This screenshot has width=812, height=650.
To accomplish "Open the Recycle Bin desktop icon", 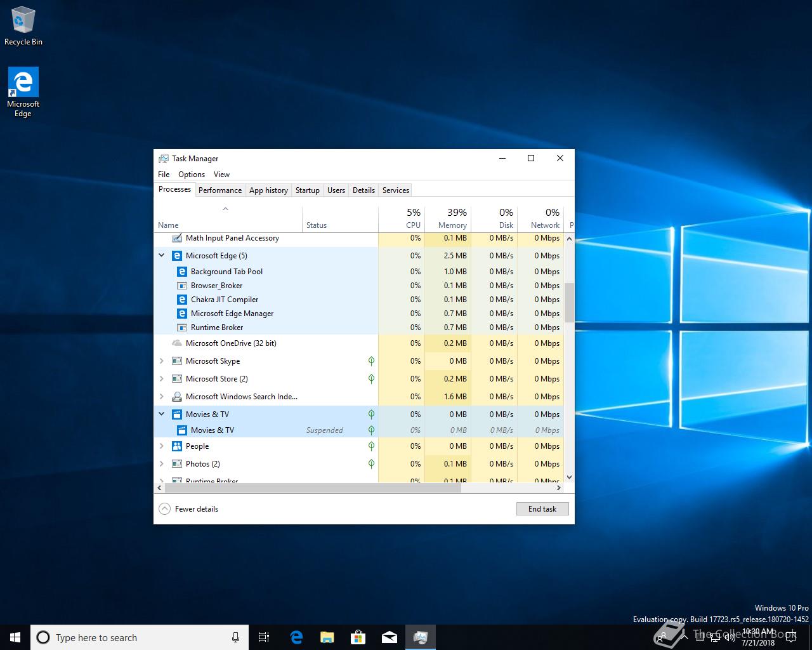I will (x=23, y=26).
